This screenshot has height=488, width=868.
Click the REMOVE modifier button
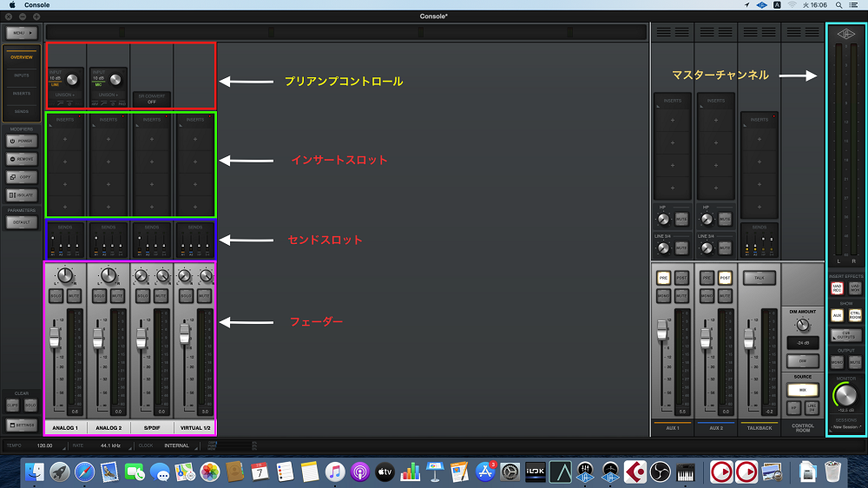pos(22,159)
